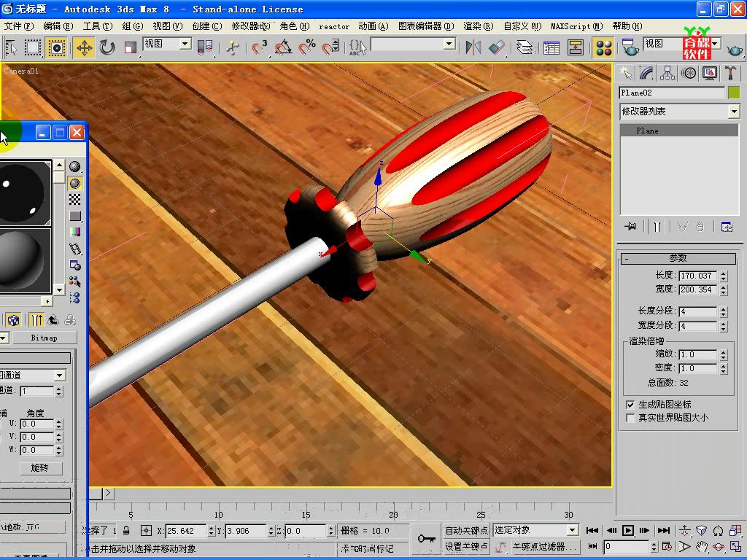Image resolution: width=747 pixels, height=560 pixels.
Task: Switch to the Hierarchy panel tab
Action: point(667,73)
